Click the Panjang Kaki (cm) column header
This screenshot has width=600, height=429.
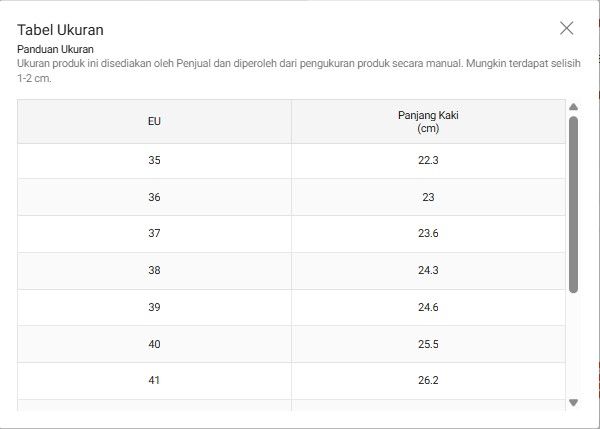[428, 122]
